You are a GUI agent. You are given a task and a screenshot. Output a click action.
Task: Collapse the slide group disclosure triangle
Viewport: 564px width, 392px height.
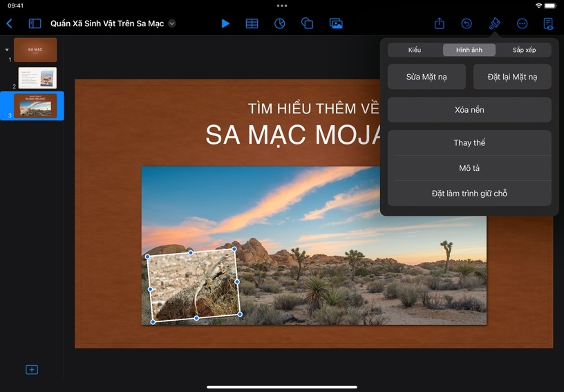pos(7,50)
